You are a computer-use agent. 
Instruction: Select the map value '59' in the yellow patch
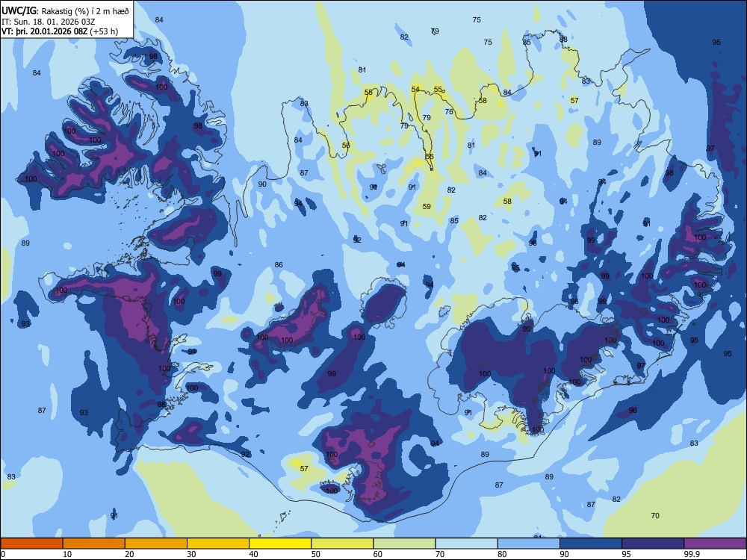[427, 206]
